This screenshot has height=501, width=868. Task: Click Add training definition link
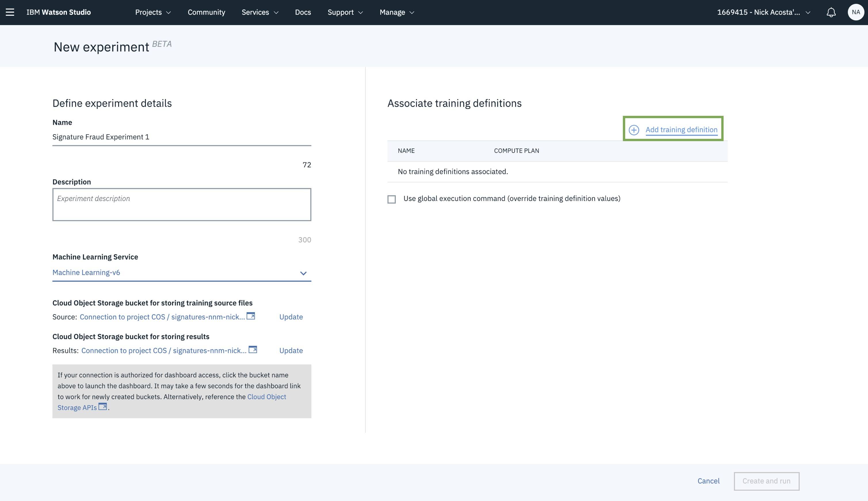(681, 130)
